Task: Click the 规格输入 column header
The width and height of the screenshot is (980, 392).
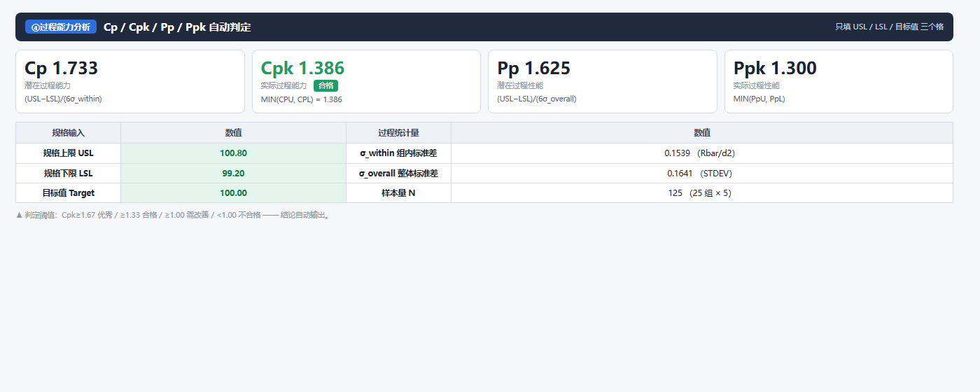Action: click(x=68, y=133)
